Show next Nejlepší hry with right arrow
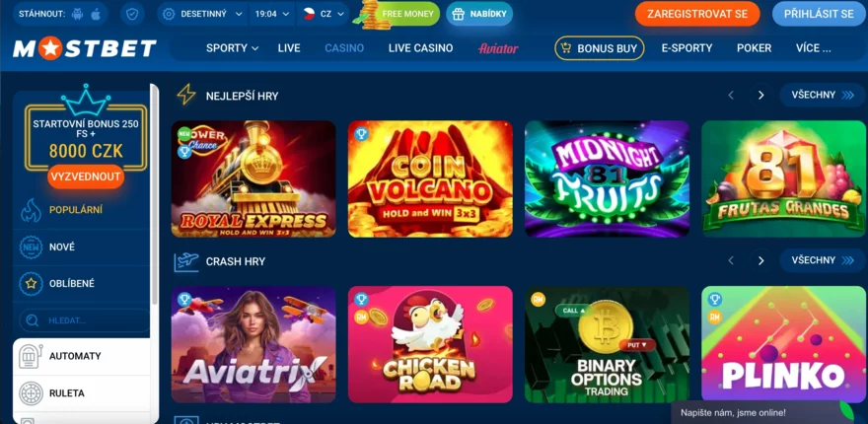Screen dimensions: 868x424 (x=761, y=96)
